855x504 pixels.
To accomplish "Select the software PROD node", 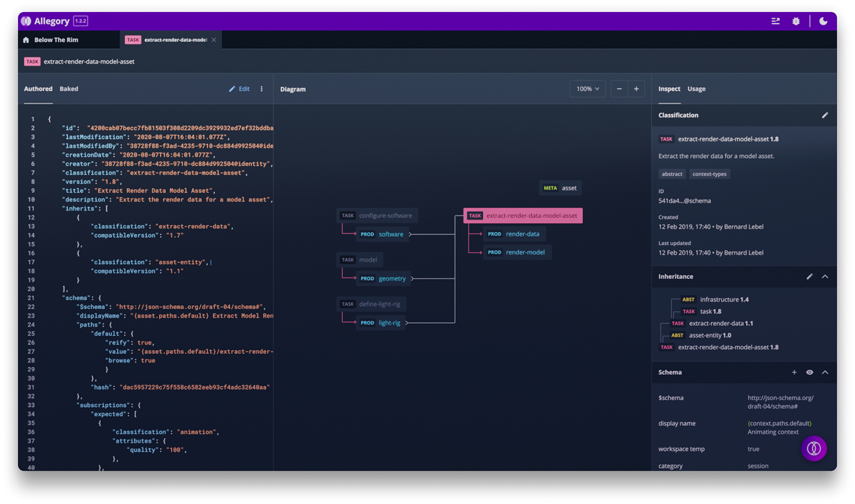I will (382, 234).
